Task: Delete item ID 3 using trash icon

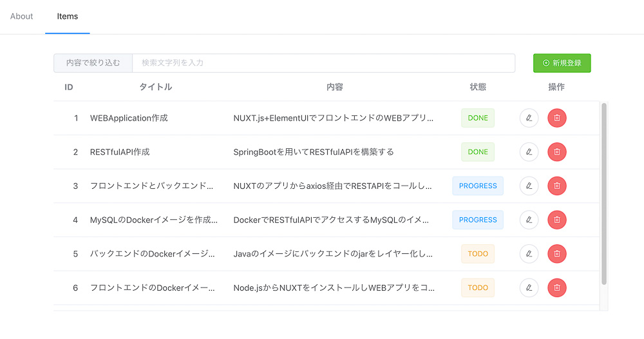Action: 557,186
